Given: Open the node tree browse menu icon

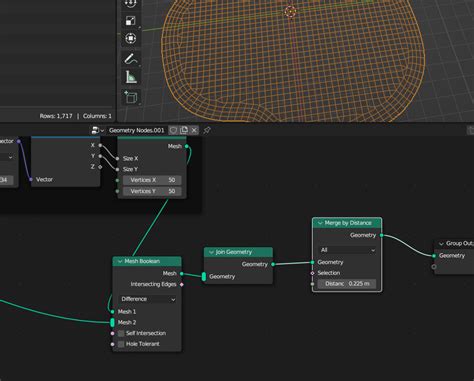Looking at the screenshot, I should coord(98,130).
